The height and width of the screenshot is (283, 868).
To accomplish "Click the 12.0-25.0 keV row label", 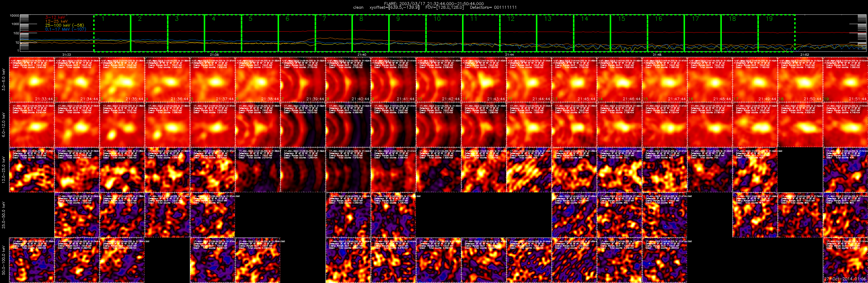I will (x=4, y=169).
